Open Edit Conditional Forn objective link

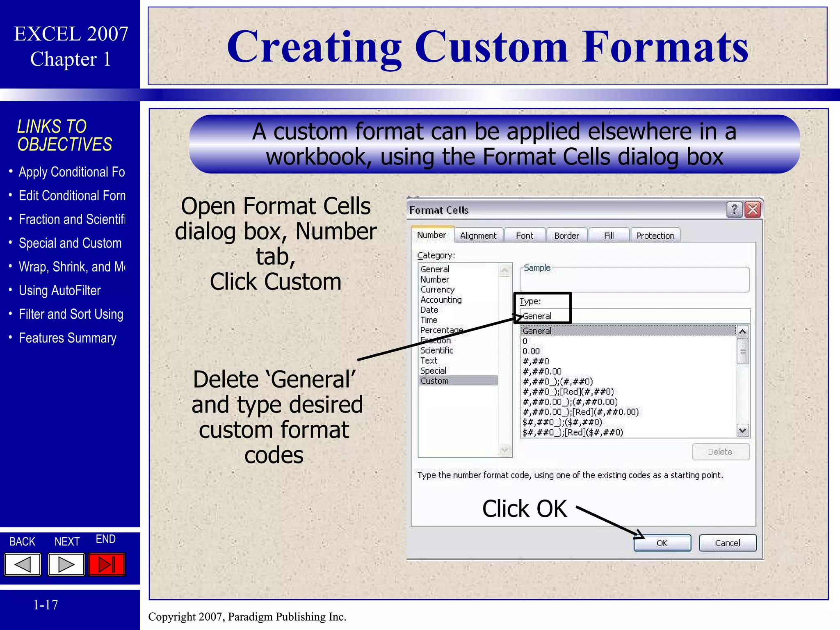pyautogui.click(x=72, y=196)
